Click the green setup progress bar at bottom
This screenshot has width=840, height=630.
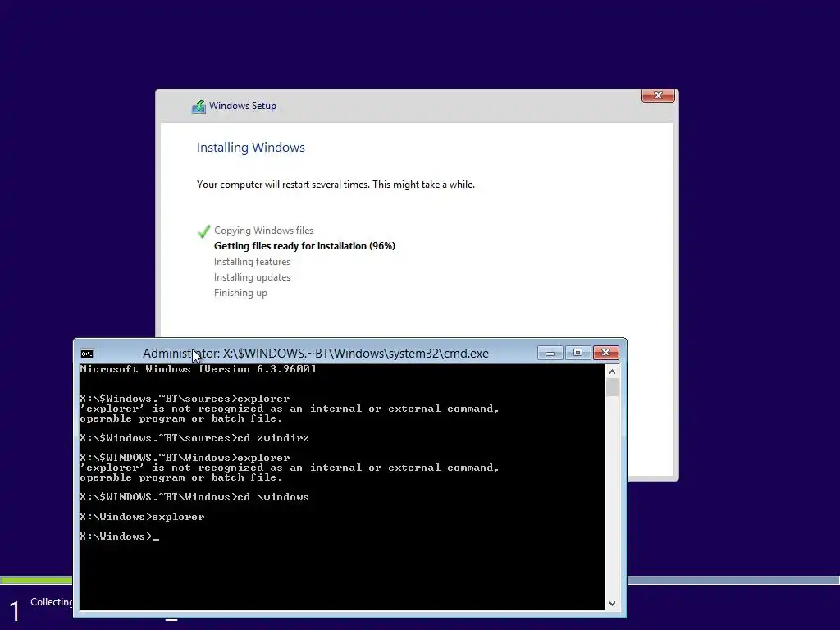(36, 580)
